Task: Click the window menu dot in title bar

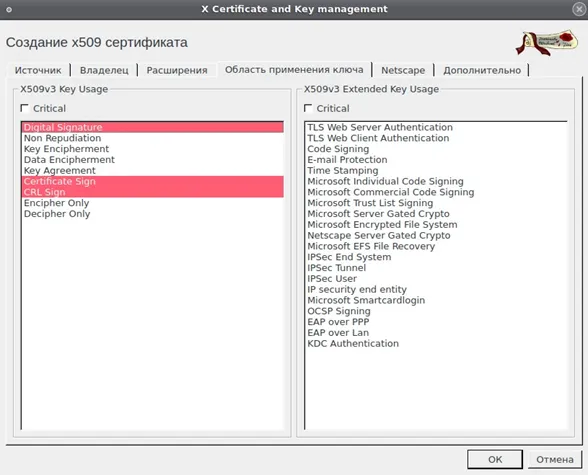Action: (x=9, y=9)
